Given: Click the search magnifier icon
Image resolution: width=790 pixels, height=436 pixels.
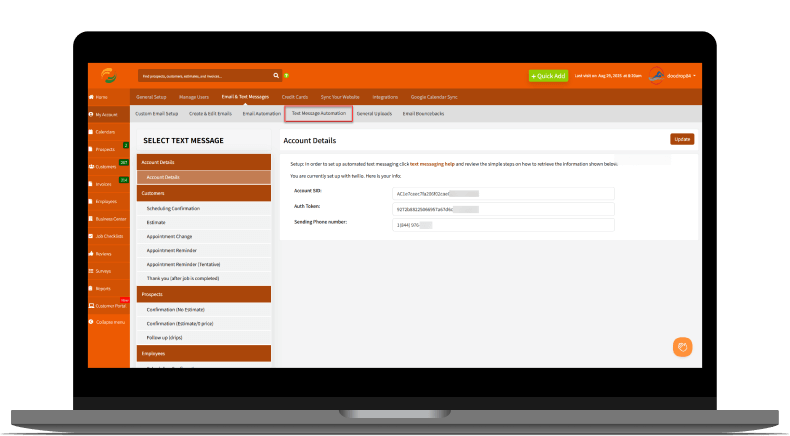Looking at the screenshot, I should [276, 75].
